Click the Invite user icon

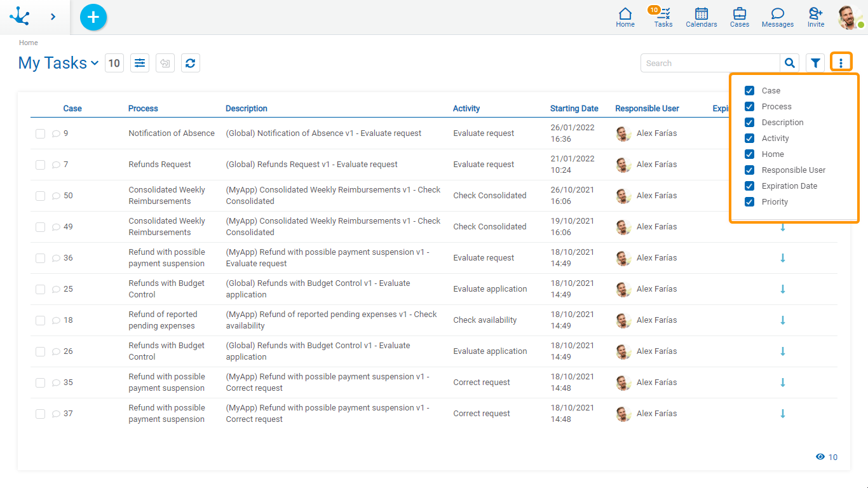(x=816, y=17)
